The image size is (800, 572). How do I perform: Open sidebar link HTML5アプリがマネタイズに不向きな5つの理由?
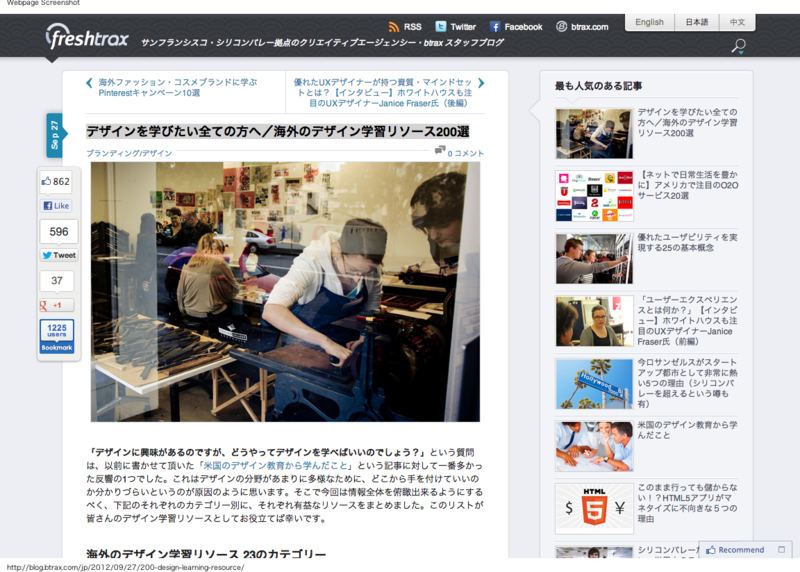(687, 503)
